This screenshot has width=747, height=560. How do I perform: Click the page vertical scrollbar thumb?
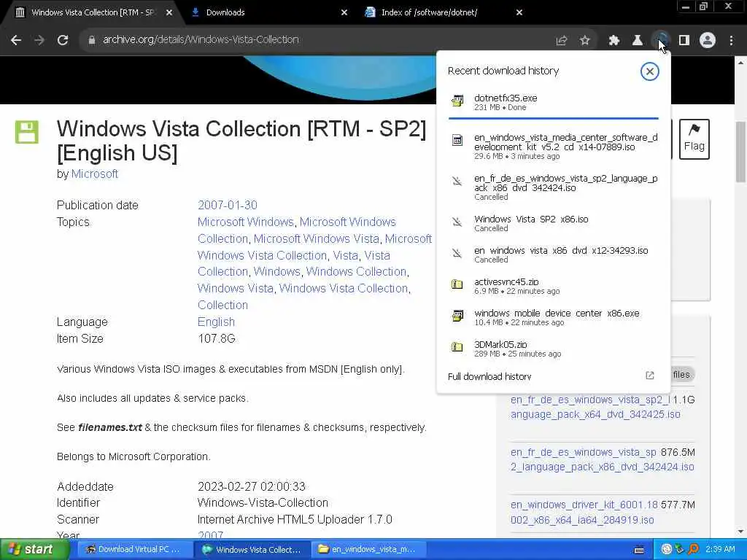click(740, 152)
